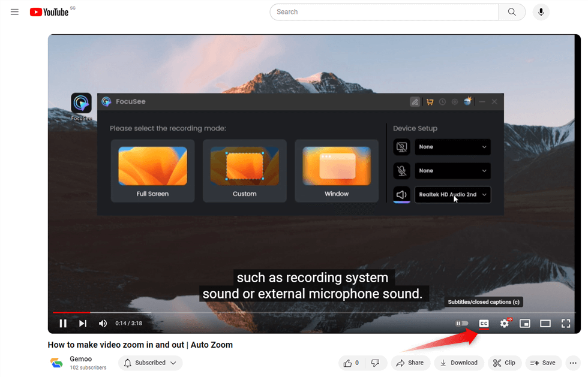Open the Realtek HD Audio 2nd dropdown
Image resolution: width=588 pixels, height=377 pixels.
pos(452,195)
